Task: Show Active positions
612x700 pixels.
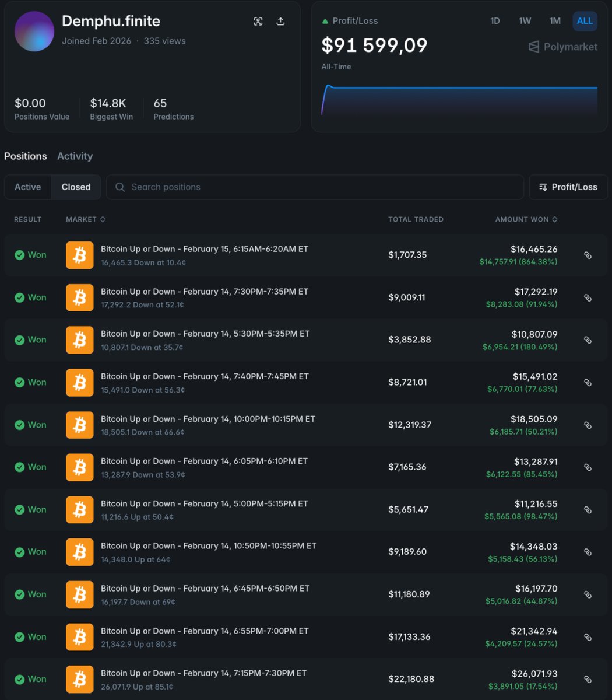Action: (x=27, y=187)
